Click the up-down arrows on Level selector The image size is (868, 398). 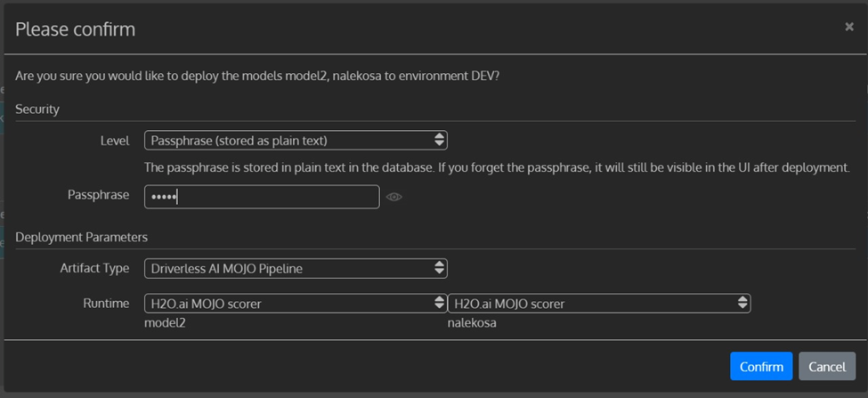(x=439, y=140)
